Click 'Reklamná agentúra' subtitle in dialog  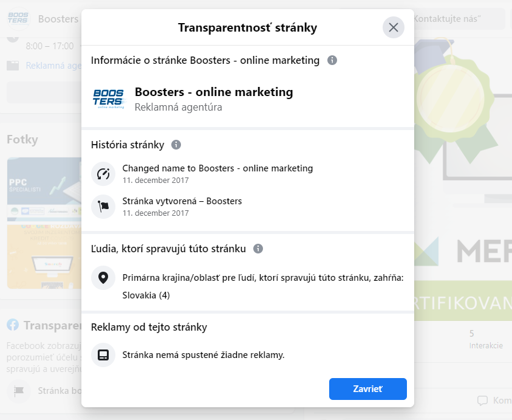[x=179, y=107]
